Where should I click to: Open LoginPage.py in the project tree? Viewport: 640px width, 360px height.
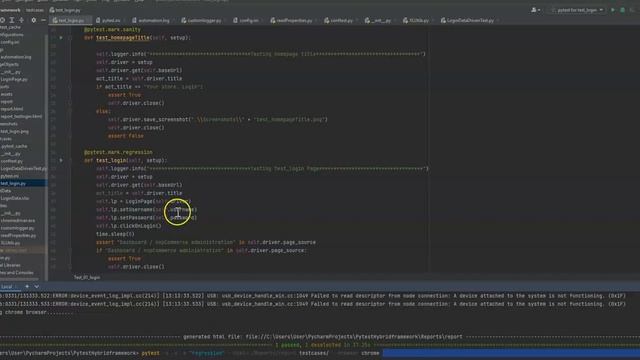click(x=14, y=79)
